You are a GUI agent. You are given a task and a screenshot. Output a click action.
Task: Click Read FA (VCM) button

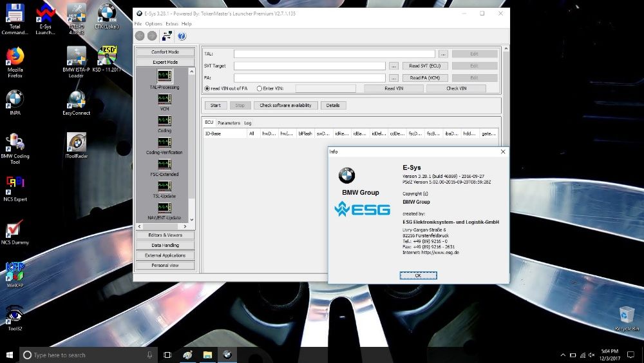(424, 78)
